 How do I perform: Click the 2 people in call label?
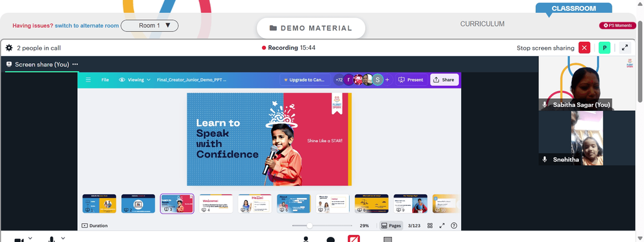[x=39, y=48]
